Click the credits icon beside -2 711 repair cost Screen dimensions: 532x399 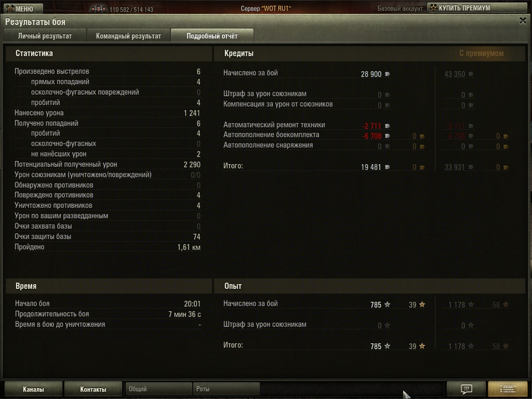pos(387,126)
